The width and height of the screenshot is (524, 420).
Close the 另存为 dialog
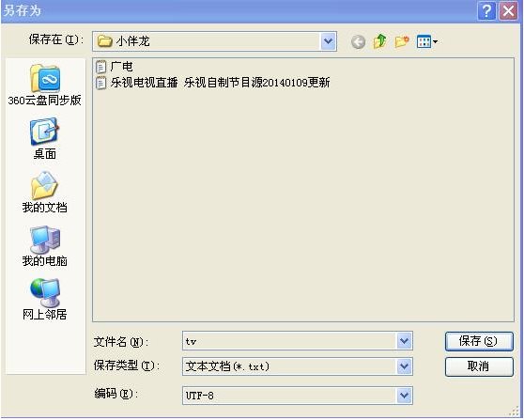click(508, 11)
